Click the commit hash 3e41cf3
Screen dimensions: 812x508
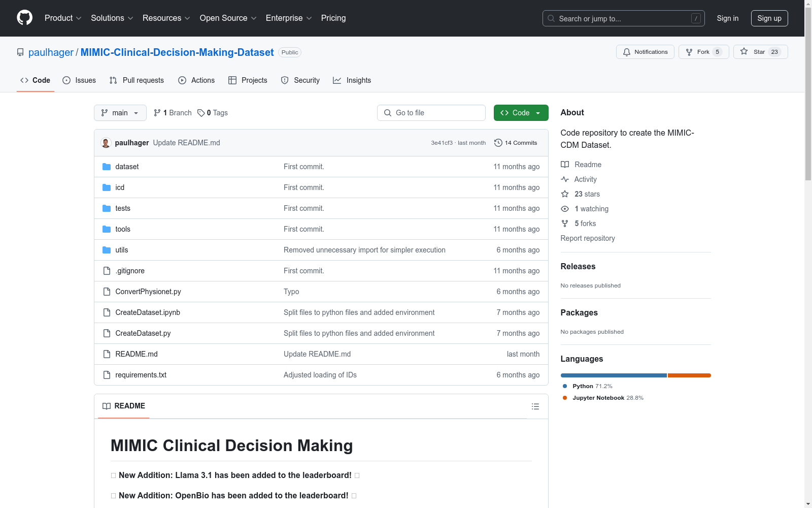coord(442,143)
